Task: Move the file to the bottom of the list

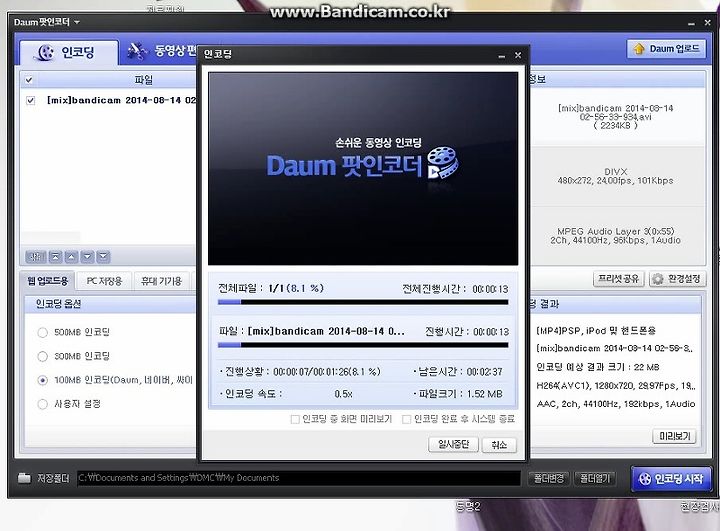Action: [x=103, y=257]
